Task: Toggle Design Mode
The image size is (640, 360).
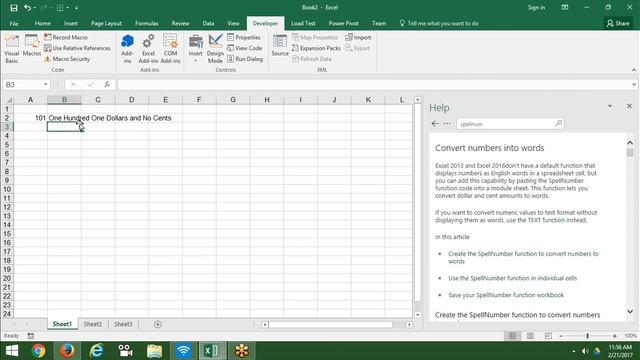Action: [215, 49]
